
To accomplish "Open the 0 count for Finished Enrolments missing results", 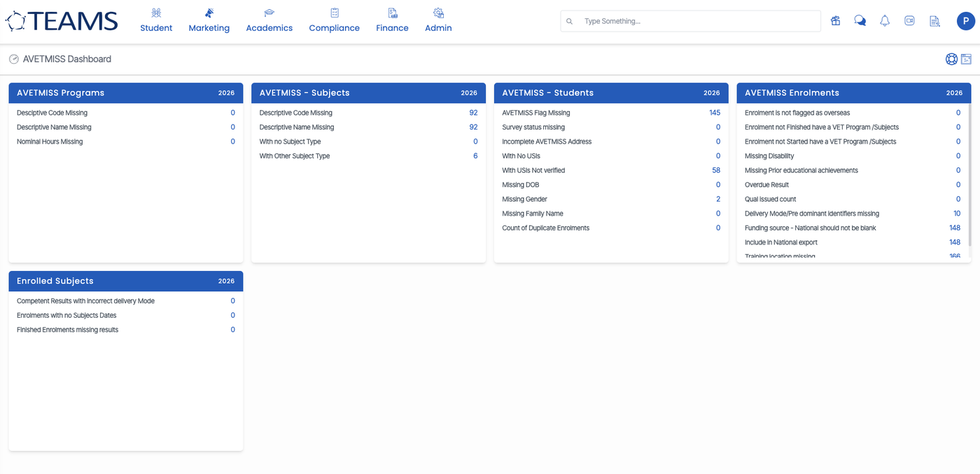I will click(233, 330).
